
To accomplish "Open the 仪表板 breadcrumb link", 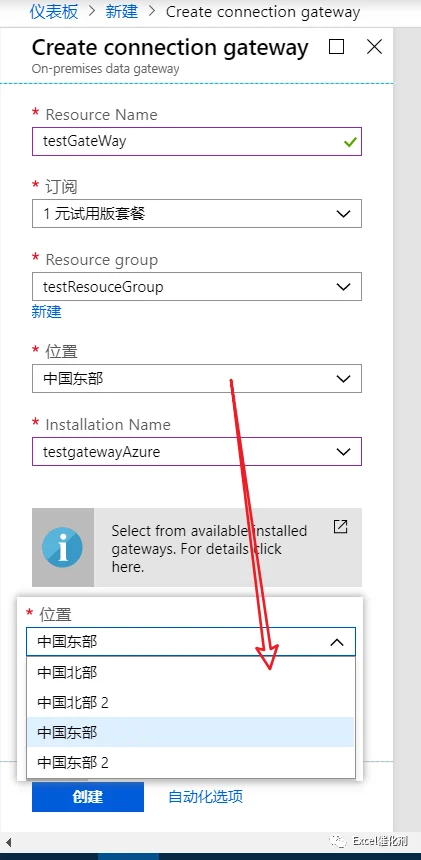I will click(x=54, y=12).
